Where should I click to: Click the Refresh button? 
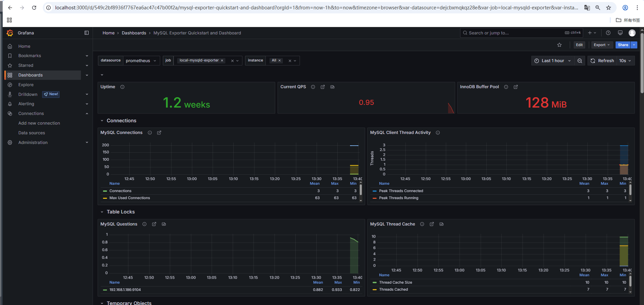click(x=602, y=60)
